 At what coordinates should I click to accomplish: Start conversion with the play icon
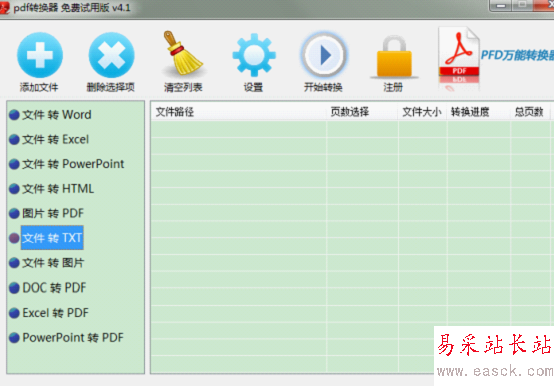point(324,55)
